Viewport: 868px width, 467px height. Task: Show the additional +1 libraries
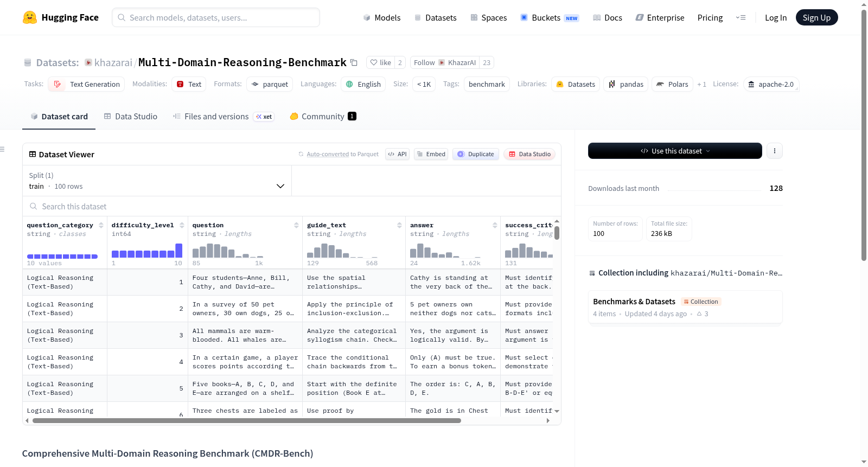(701, 84)
